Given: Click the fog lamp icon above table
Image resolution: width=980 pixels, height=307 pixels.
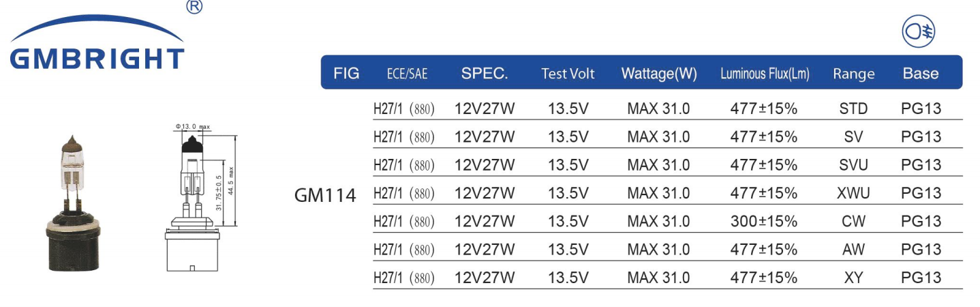Looking at the screenshot, I should [x=919, y=32].
